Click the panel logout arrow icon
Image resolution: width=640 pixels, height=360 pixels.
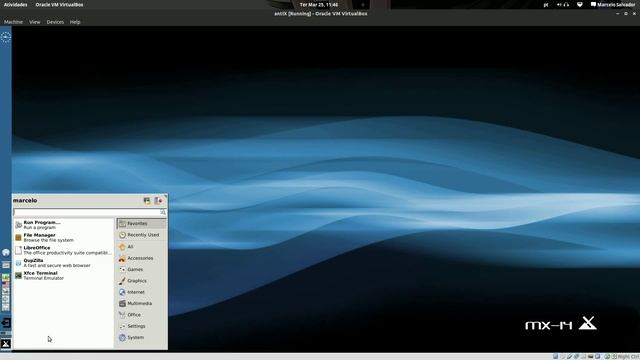tap(6, 323)
